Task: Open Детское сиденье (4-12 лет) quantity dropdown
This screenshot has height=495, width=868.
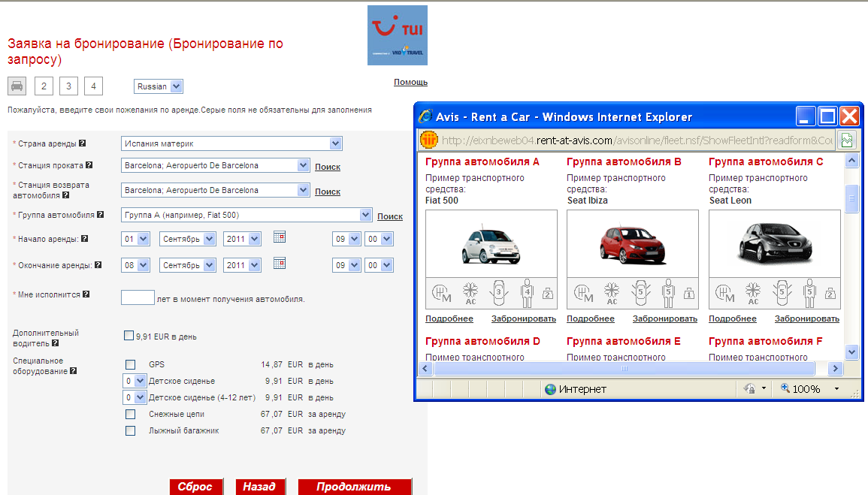Action: click(134, 397)
